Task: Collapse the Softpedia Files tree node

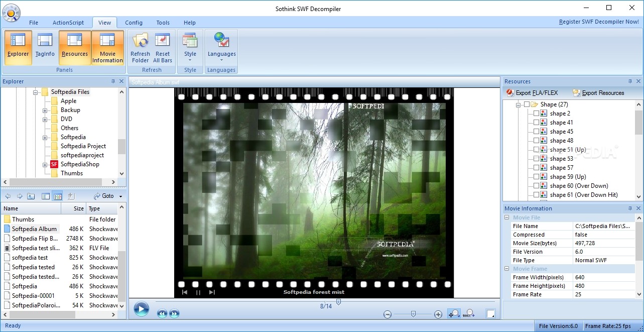Action: [x=36, y=92]
